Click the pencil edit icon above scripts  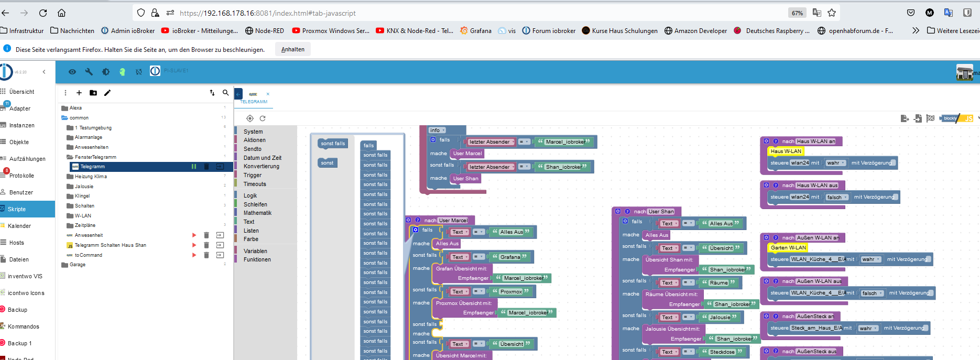pyautogui.click(x=107, y=93)
